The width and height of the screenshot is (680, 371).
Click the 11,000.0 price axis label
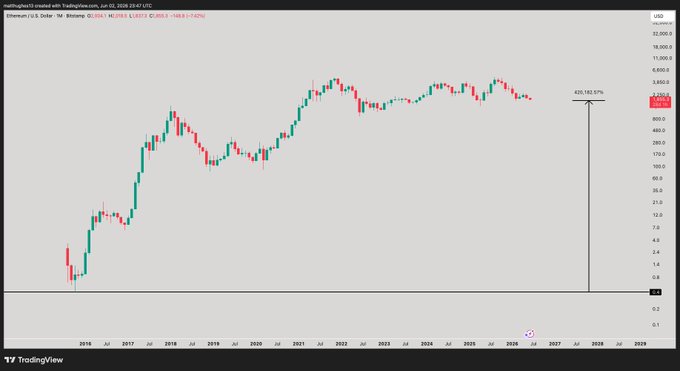[662, 58]
